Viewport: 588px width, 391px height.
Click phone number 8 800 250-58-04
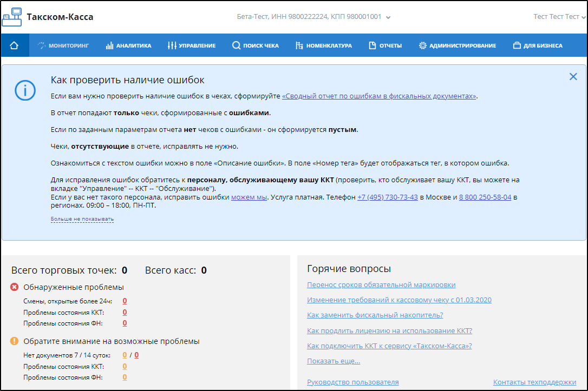[x=485, y=197]
